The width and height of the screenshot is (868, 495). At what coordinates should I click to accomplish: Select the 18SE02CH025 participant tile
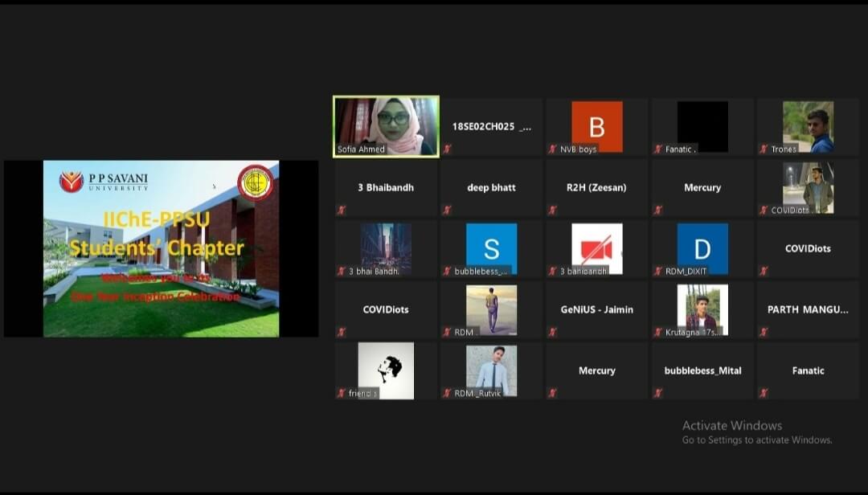point(491,126)
